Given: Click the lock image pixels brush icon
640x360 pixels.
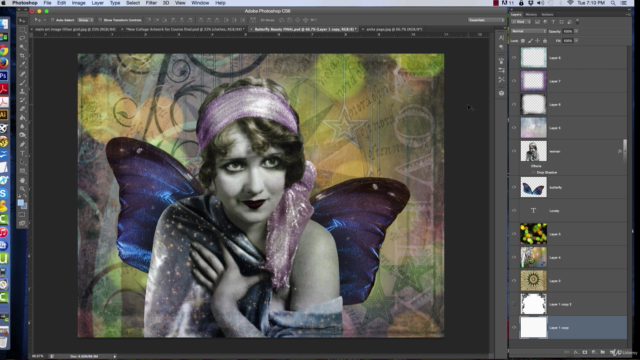Looking at the screenshot, I should [x=530, y=41].
